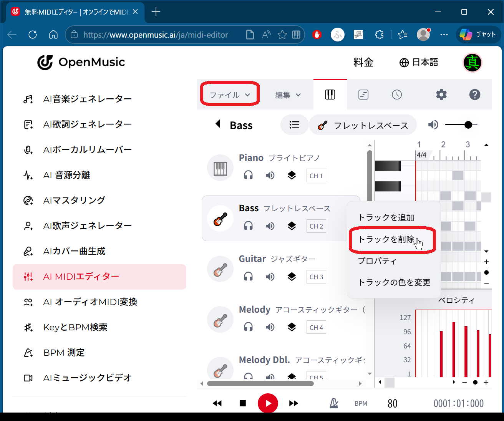Image resolution: width=504 pixels, height=421 pixels.
Task: Open the track list icon button
Action: click(x=294, y=125)
